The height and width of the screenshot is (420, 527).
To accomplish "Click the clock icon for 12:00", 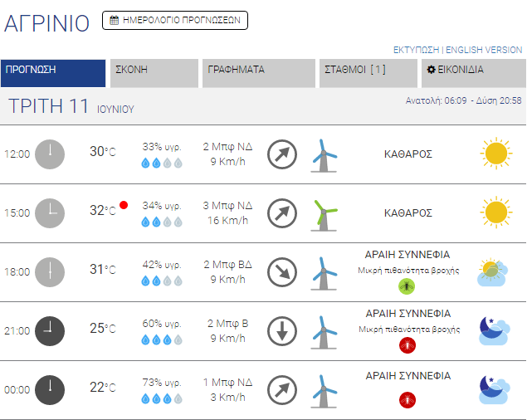I will 50,154.
